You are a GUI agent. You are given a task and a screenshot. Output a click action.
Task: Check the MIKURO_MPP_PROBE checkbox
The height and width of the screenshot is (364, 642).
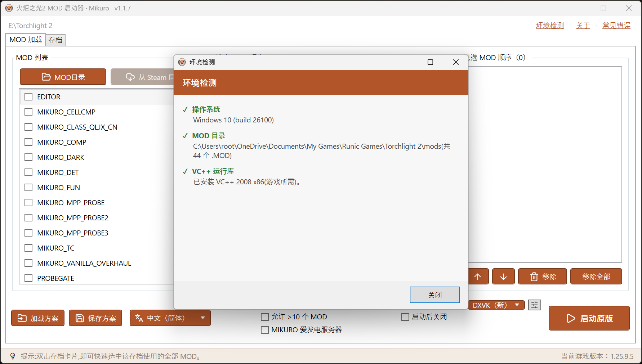[28, 203]
